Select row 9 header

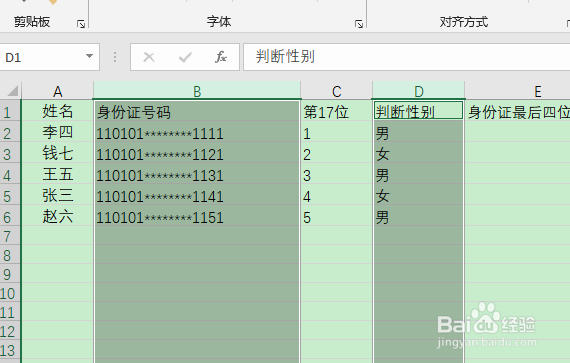pos(11,274)
